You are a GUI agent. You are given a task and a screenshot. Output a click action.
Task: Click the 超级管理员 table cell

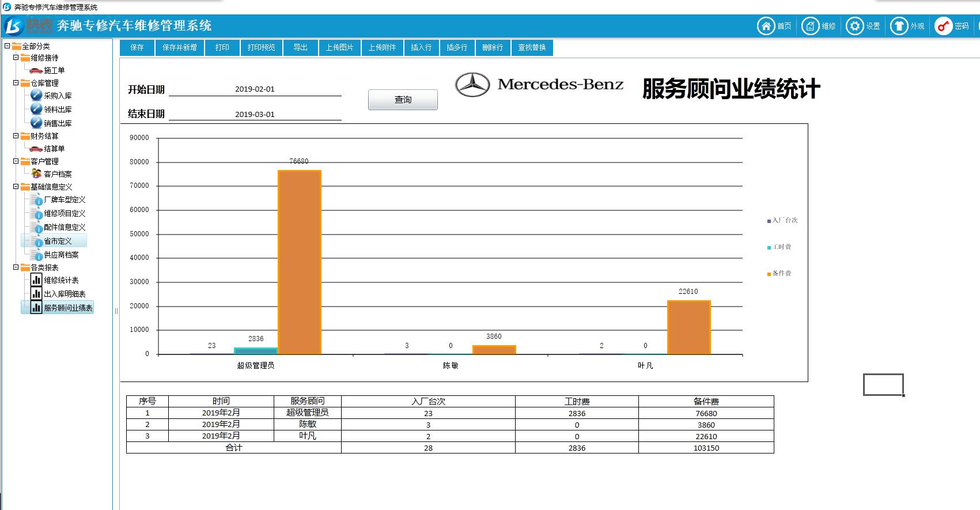click(x=308, y=413)
